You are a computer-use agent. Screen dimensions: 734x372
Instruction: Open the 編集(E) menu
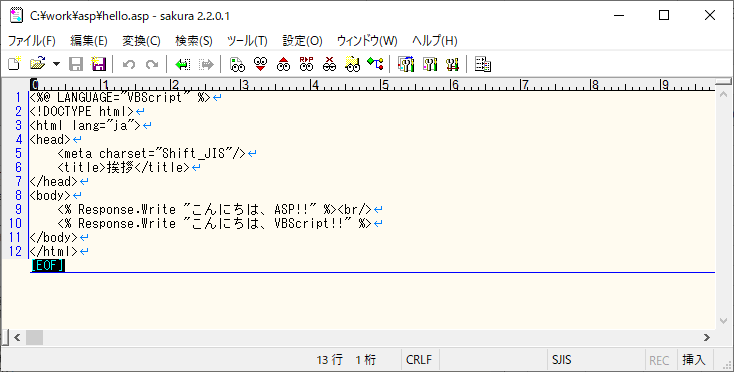(x=88, y=41)
